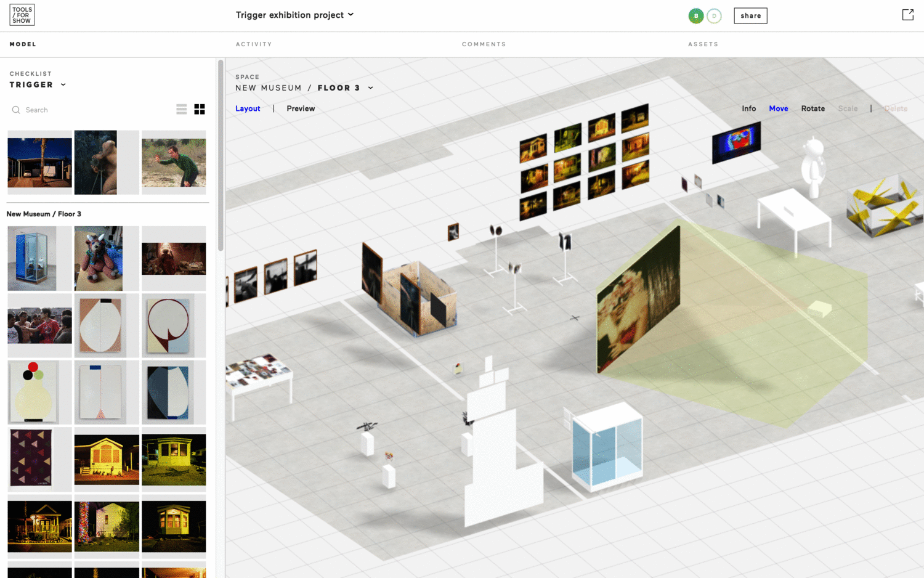This screenshot has width=924, height=578.
Task: Select the red circle painting thumbnail
Action: coord(174,325)
